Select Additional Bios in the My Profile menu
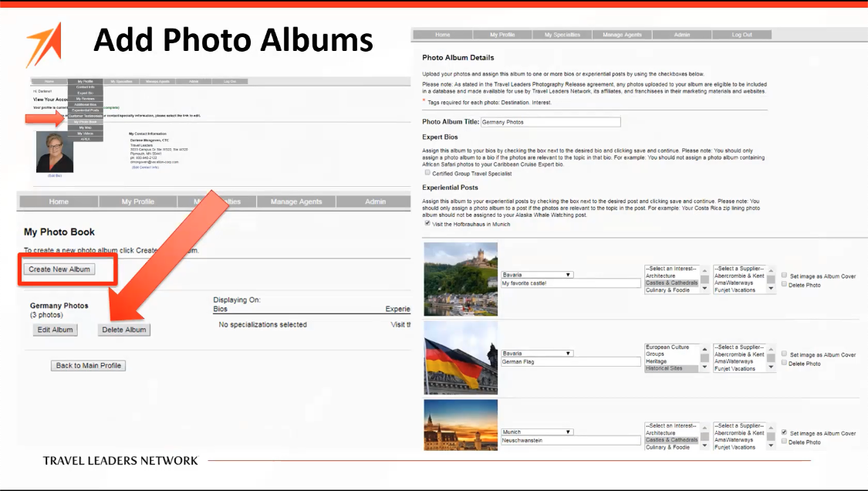 click(85, 104)
